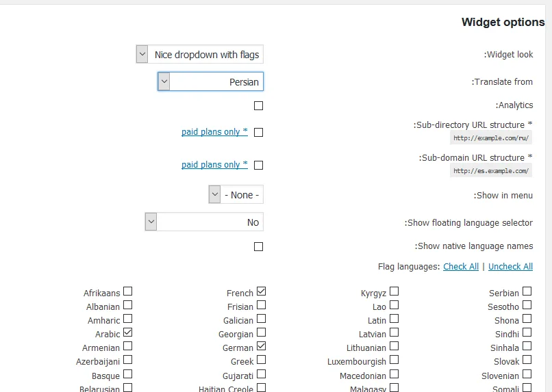Check the Macedonian language checkbox
This screenshot has width=552, height=392.
click(394, 374)
